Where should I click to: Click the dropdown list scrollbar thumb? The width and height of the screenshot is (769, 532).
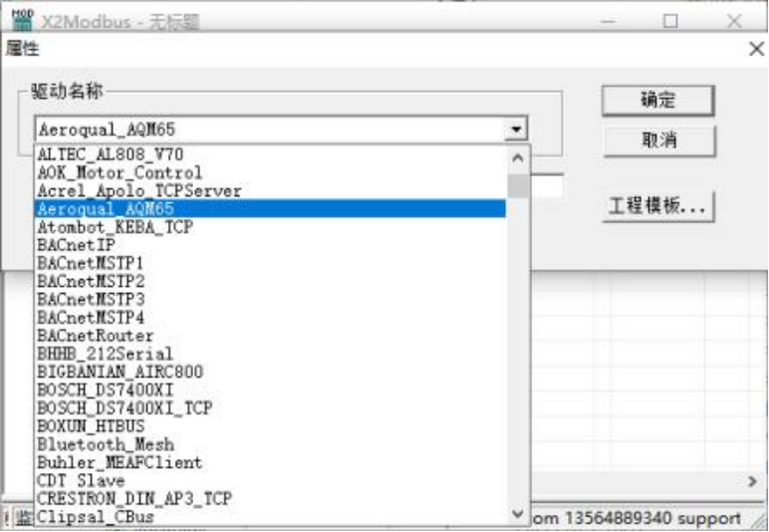click(x=518, y=186)
